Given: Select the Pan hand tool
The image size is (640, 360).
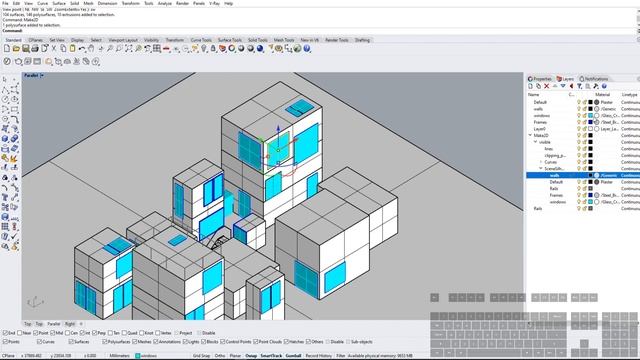Looking at the screenshot, I should (91, 49).
